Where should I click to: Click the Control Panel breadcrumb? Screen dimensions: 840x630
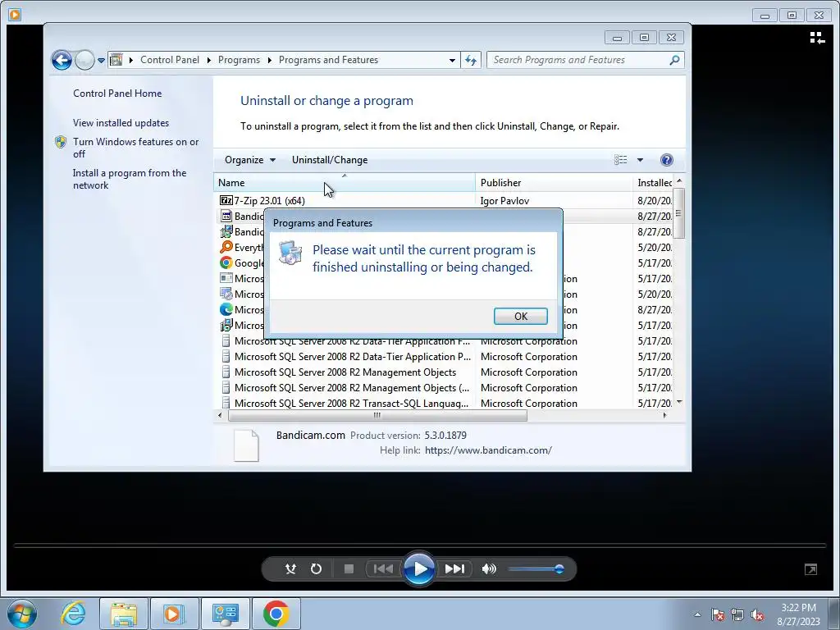pos(169,60)
